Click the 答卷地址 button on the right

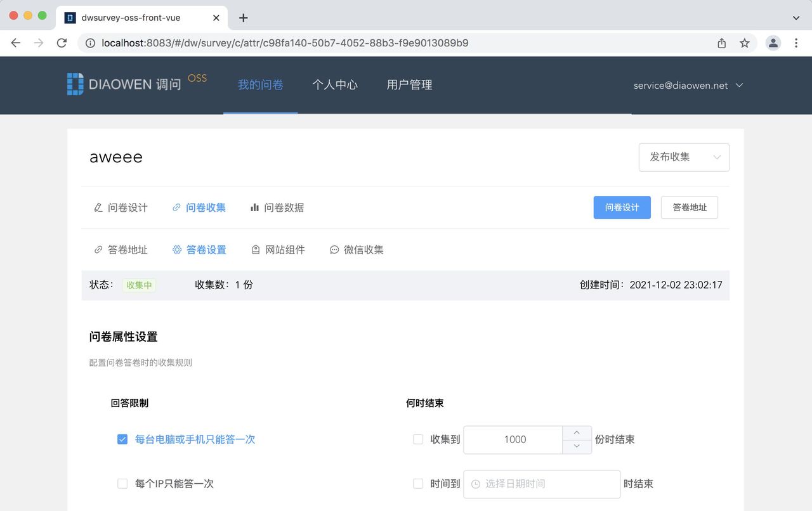pyautogui.click(x=689, y=207)
